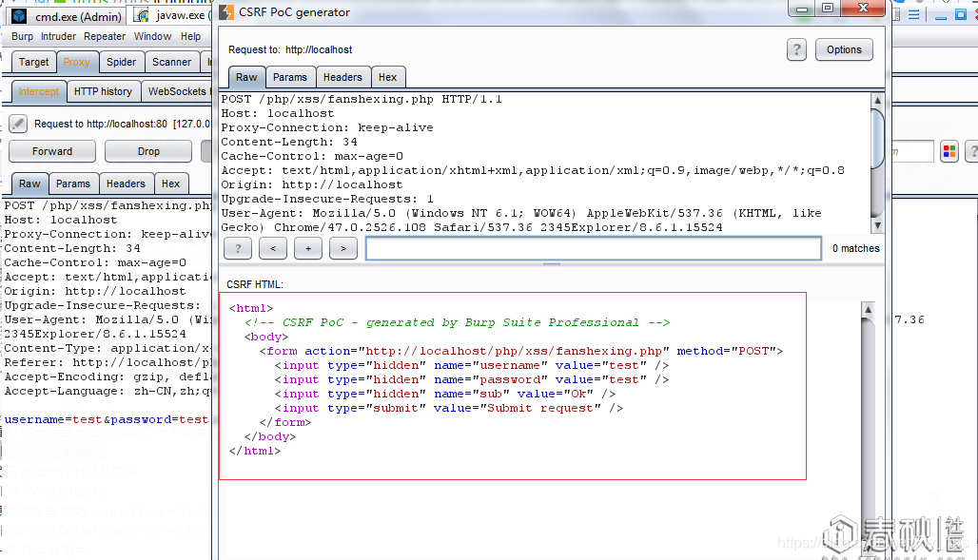Viewport: 978px width, 560px height.
Task: Select Params tab in Burp Intercept view
Action: click(x=73, y=183)
